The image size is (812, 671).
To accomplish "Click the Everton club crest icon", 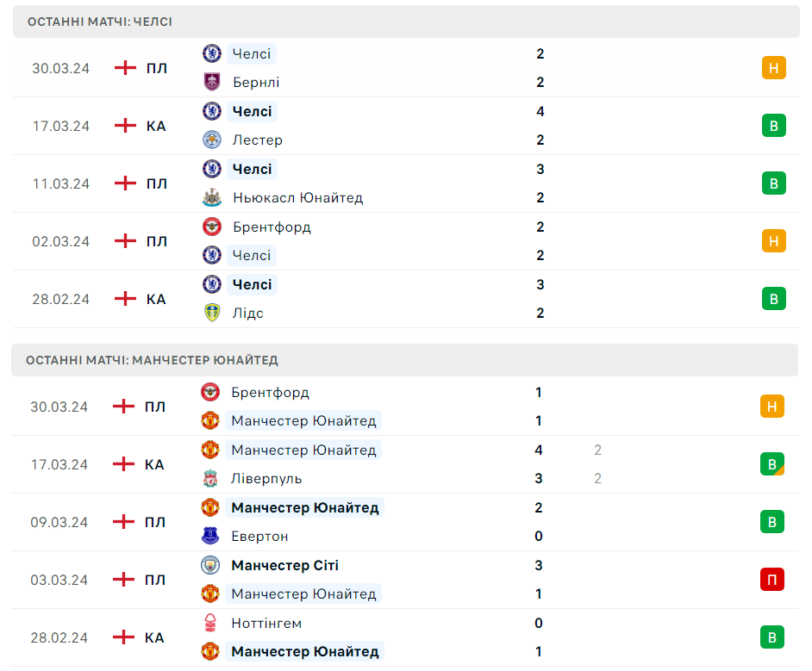I will [210, 536].
